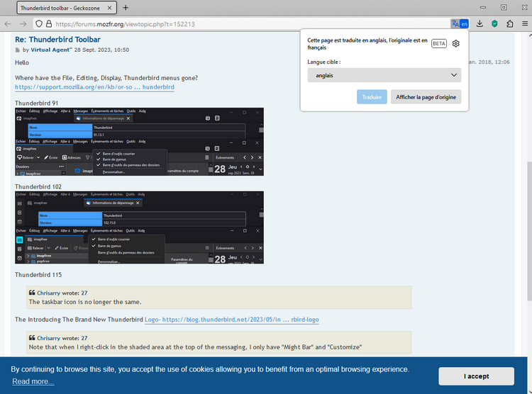
Task: Open Virtual Agent author profile link
Action: click(x=51, y=50)
